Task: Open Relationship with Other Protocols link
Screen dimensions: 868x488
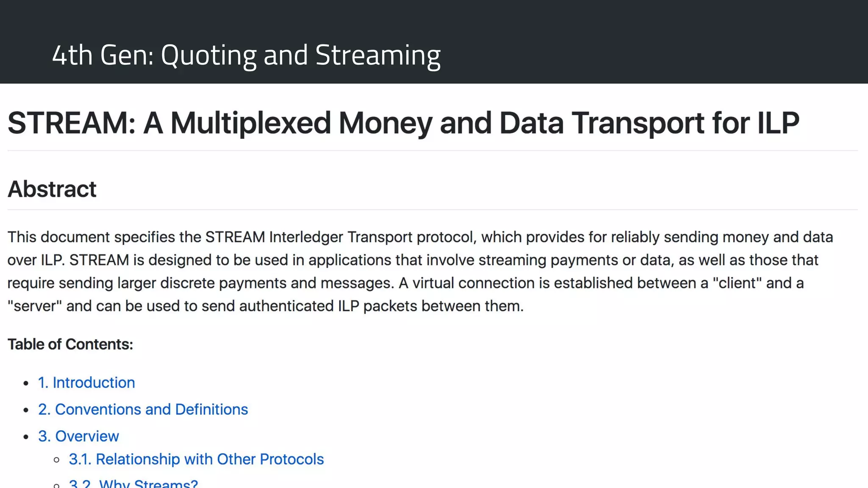Action: (196, 459)
